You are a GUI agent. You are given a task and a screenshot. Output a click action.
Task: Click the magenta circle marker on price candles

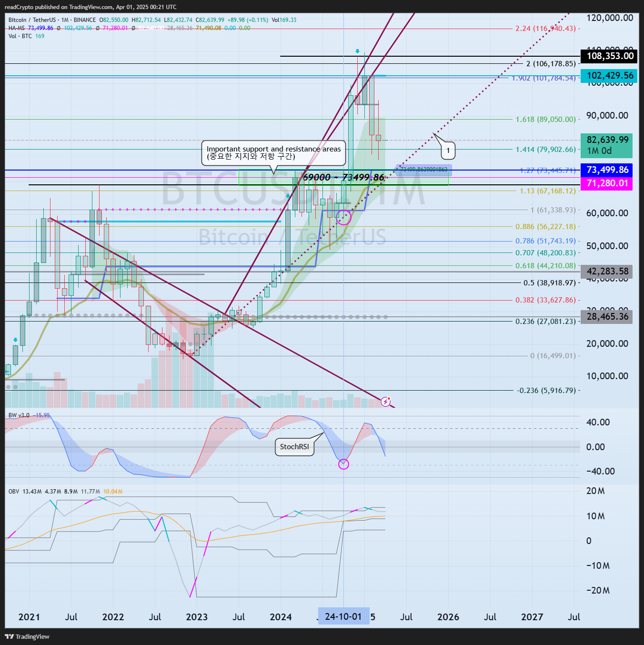coord(343,218)
